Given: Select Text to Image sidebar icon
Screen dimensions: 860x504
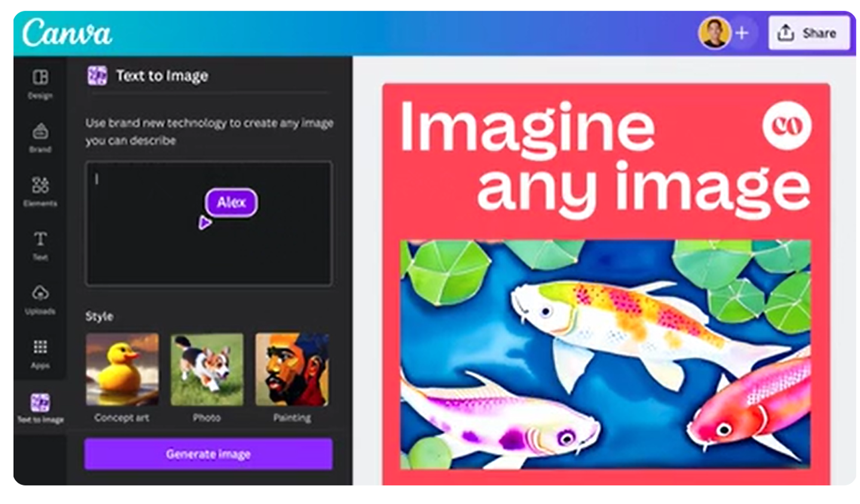Looking at the screenshot, I should 40,402.
